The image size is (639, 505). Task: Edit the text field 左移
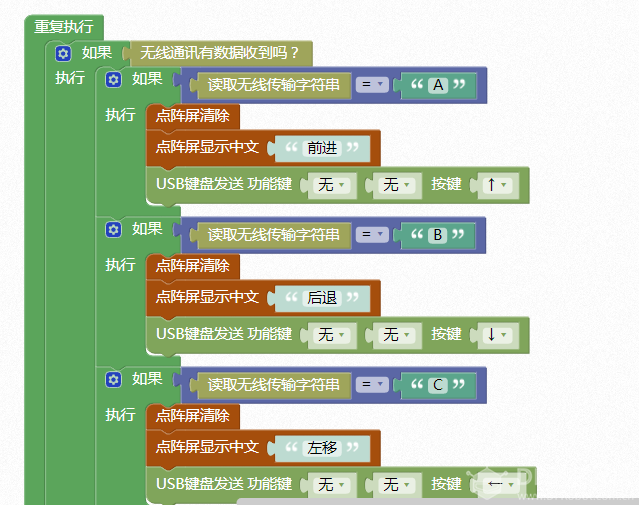322,448
